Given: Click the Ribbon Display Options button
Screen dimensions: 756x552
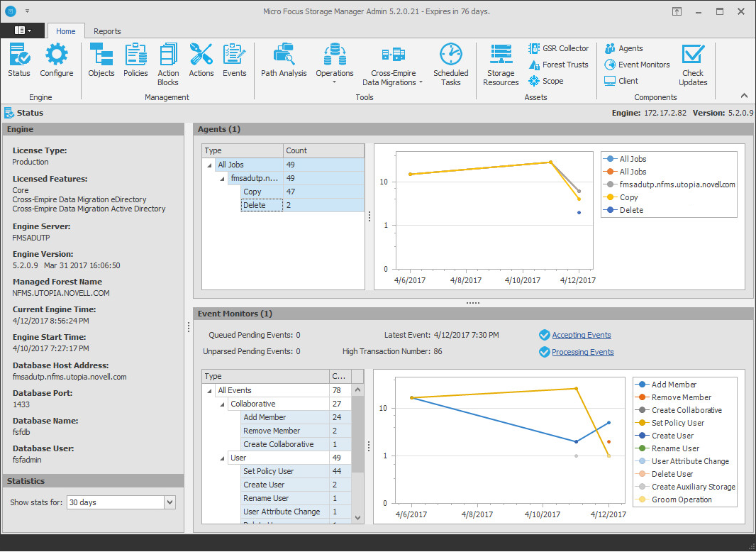Looking at the screenshot, I should pyautogui.click(x=677, y=11).
